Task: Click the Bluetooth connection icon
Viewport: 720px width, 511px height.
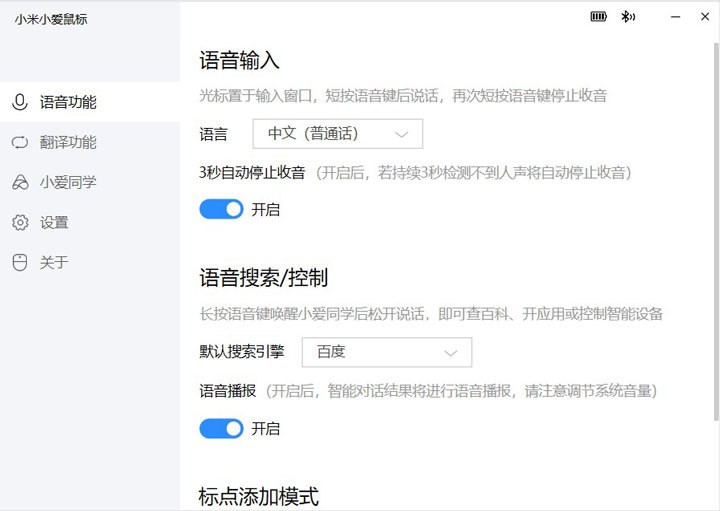Action: tap(628, 17)
